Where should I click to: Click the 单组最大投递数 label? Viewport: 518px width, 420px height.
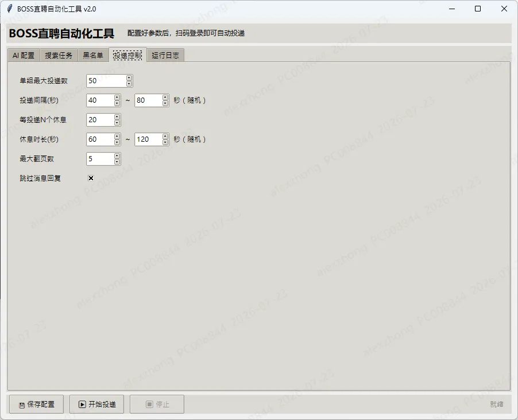(44, 80)
